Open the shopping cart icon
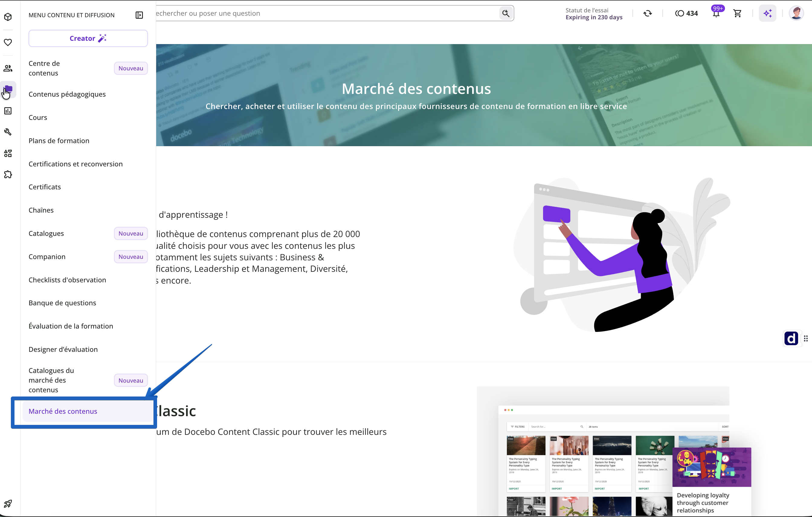812x517 pixels. pos(737,13)
